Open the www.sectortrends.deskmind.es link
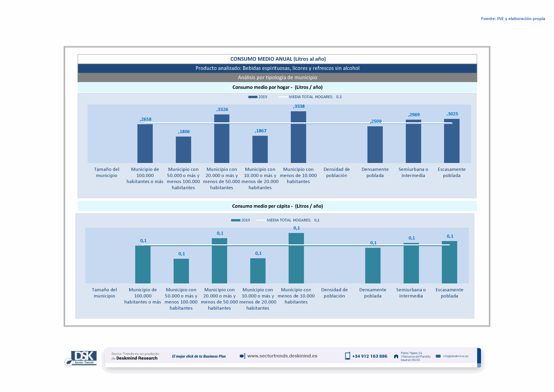554x392 pixels. tap(282, 356)
